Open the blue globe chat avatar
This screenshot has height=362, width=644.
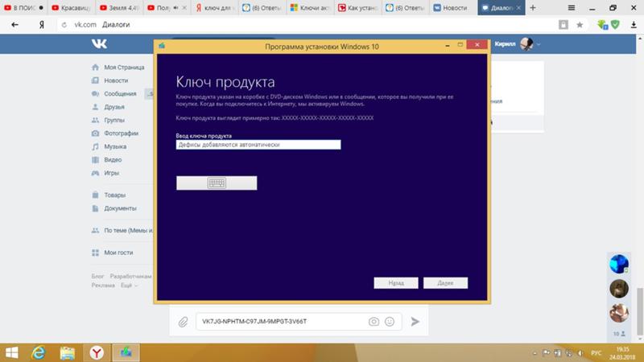point(619,264)
